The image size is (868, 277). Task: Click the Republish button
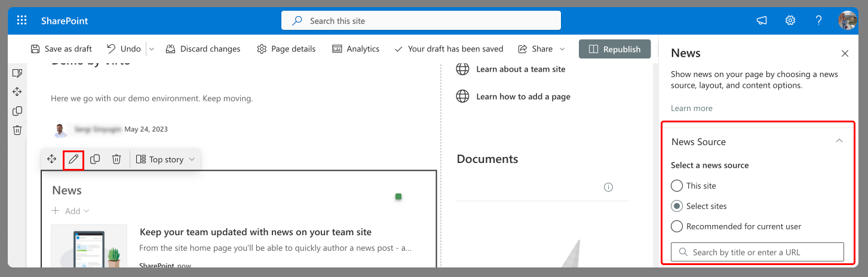point(615,49)
